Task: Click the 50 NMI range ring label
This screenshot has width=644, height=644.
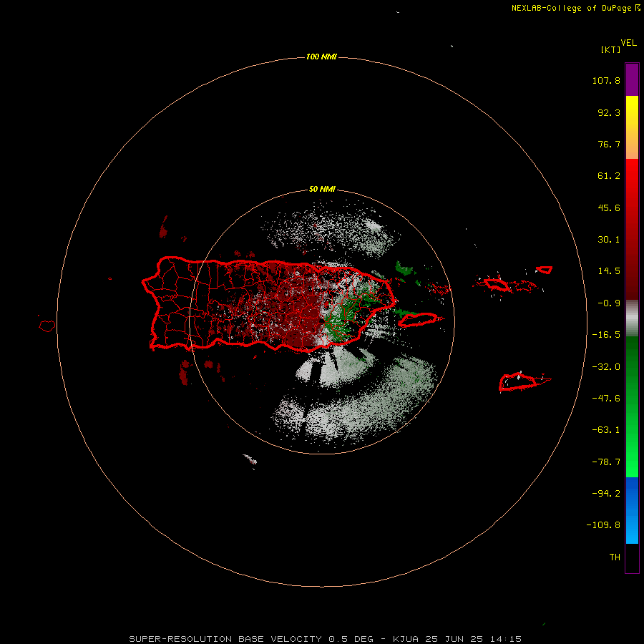Action: [x=322, y=190]
